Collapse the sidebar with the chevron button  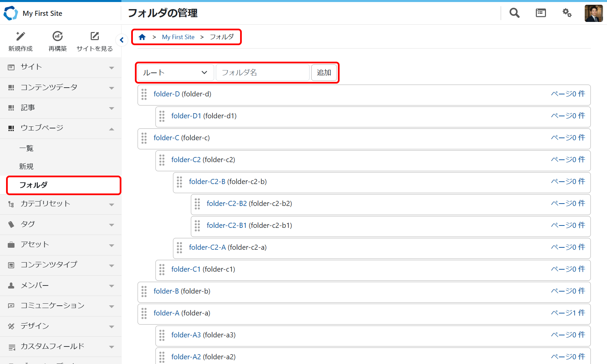pyautogui.click(x=121, y=40)
